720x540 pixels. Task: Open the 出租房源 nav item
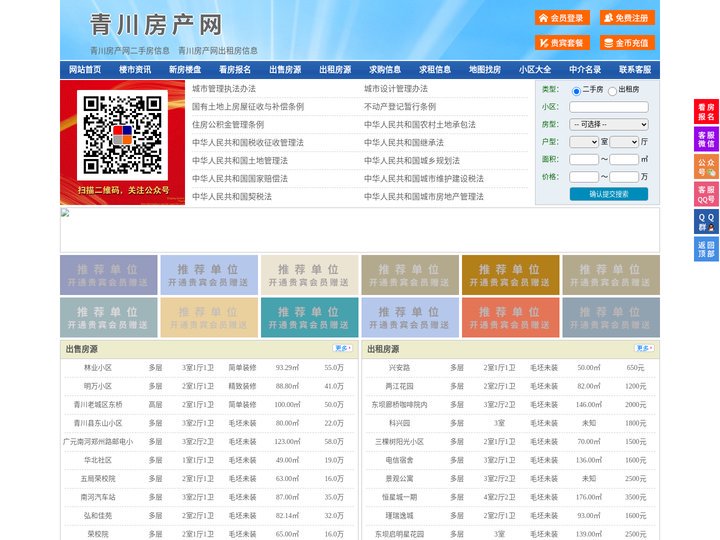point(335,70)
